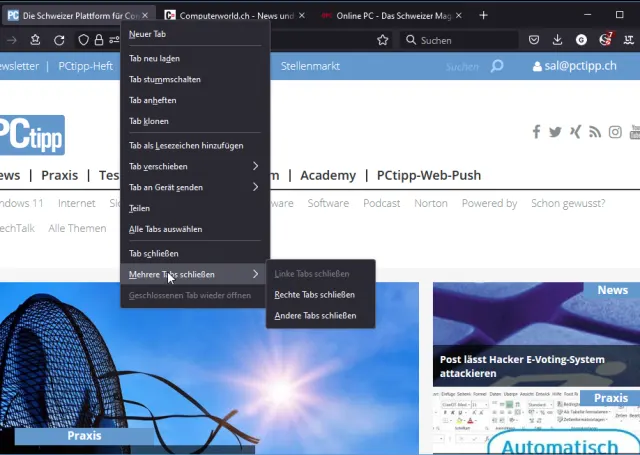
Task: Switch to Computerworld.ch tab
Action: click(234, 16)
